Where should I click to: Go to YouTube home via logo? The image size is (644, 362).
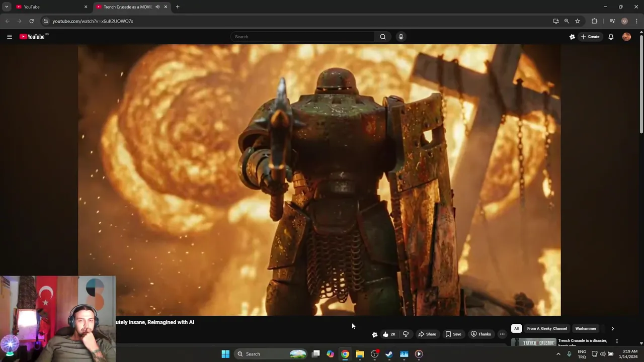point(33,37)
